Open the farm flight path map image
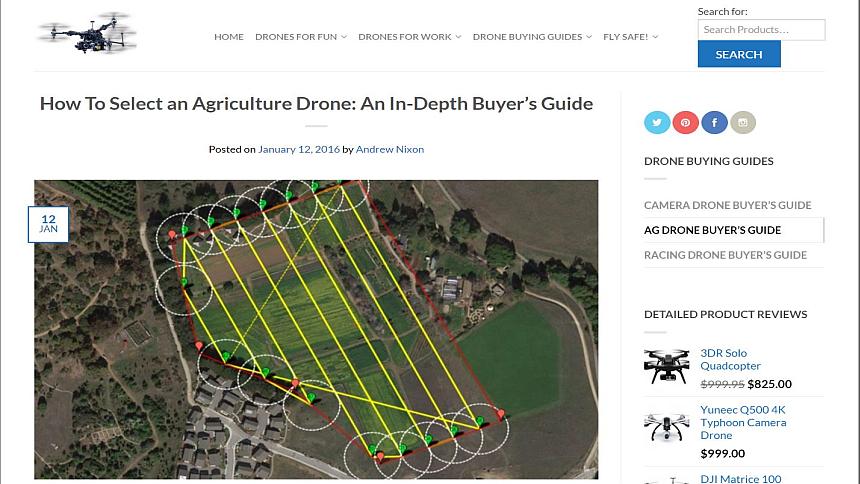This screenshot has height=484, width=860. 316,329
